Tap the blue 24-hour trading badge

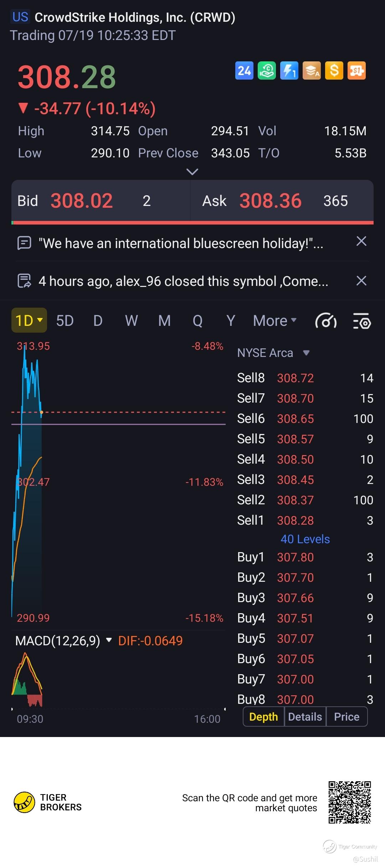pos(244,71)
